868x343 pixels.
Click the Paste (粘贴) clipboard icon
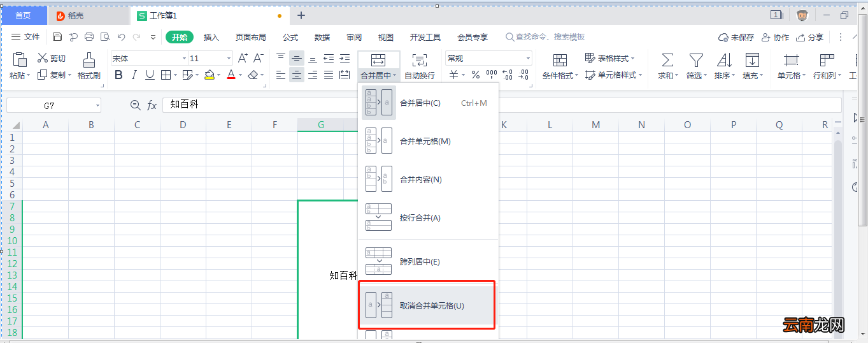click(x=20, y=59)
